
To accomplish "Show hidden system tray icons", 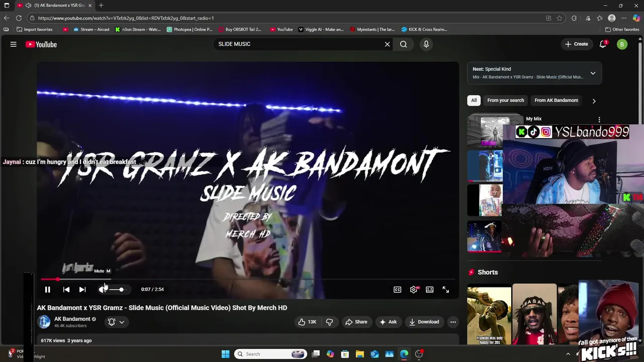I will (x=568, y=354).
